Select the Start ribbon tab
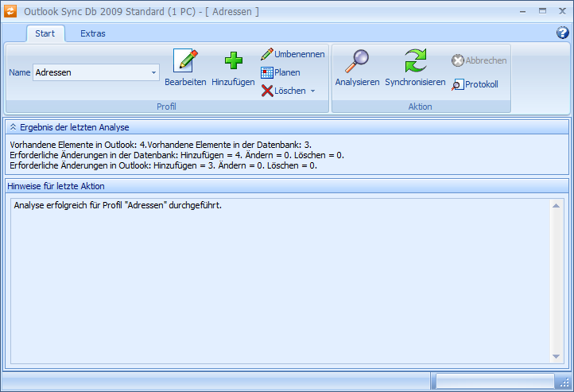Viewport: 574px width, 392px height. pos(45,33)
